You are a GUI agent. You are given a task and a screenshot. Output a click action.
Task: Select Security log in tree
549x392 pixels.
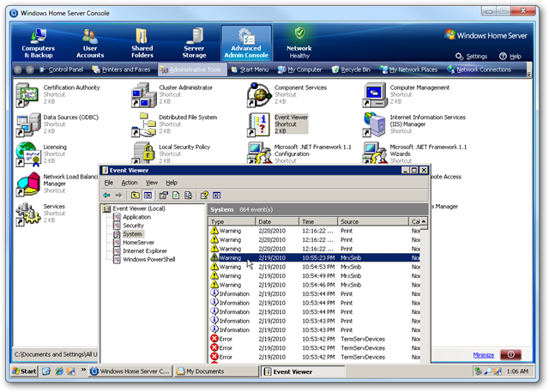click(133, 226)
